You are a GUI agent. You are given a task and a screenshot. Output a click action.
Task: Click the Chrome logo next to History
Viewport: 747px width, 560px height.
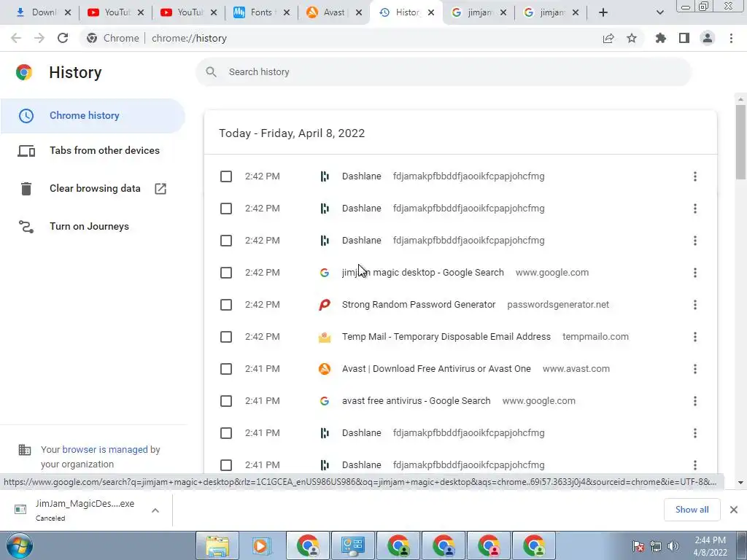pyautogui.click(x=24, y=72)
